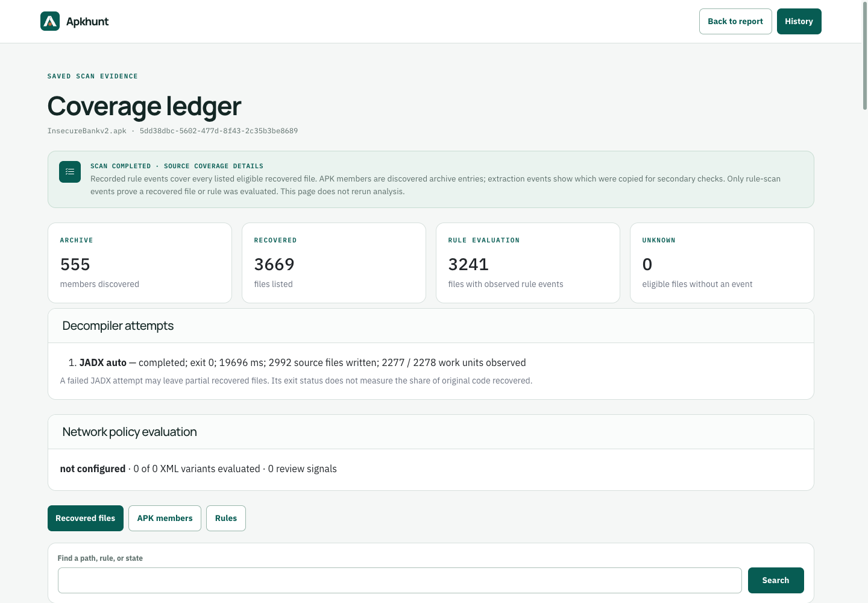Click the Search button
The image size is (868, 603).
tap(776, 580)
